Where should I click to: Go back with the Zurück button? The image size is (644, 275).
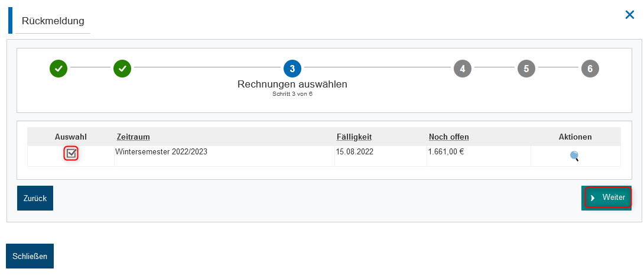pos(35,198)
